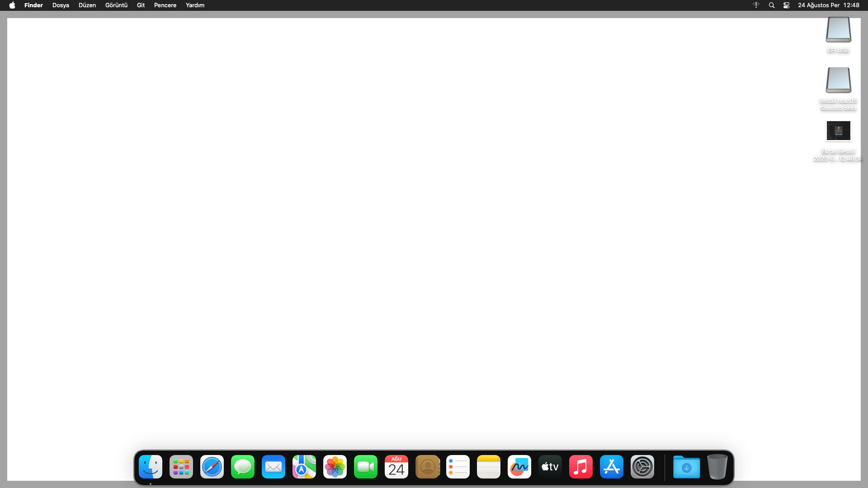Open the Photos app

pos(335,466)
